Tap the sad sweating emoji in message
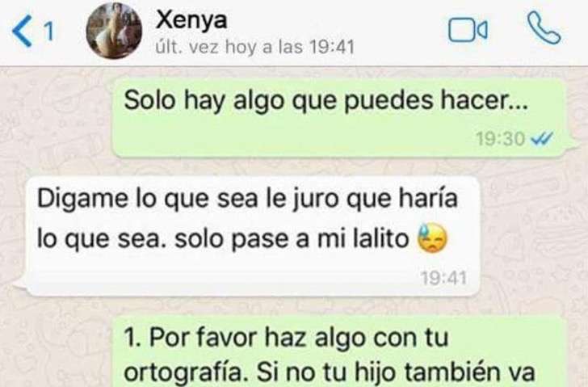588x387 pixels. [x=433, y=238]
